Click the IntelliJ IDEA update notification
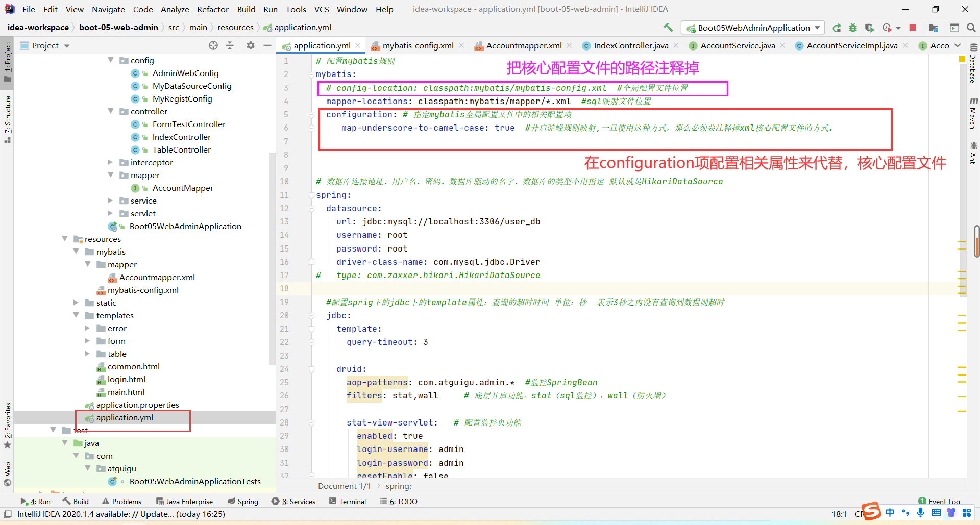This screenshot has height=525, width=980. pyautogui.click(x=121, y=514)
